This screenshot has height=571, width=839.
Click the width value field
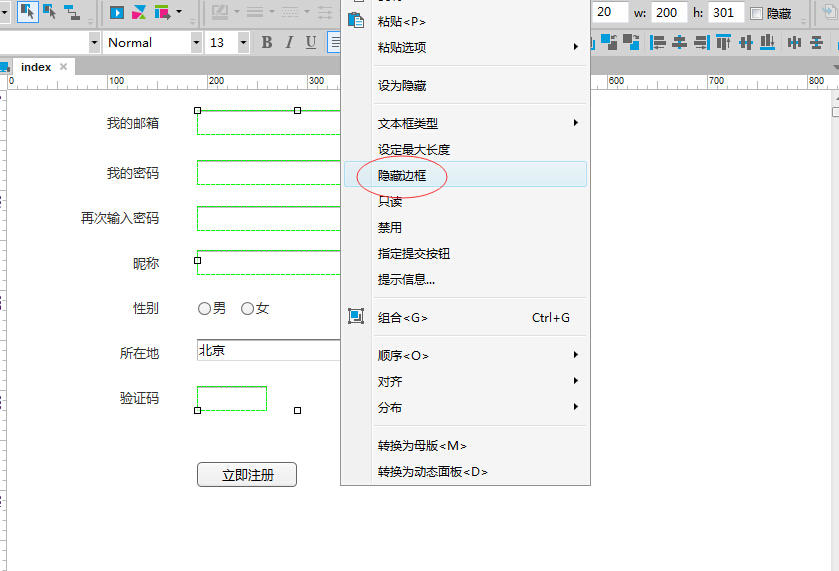(668, 13)
